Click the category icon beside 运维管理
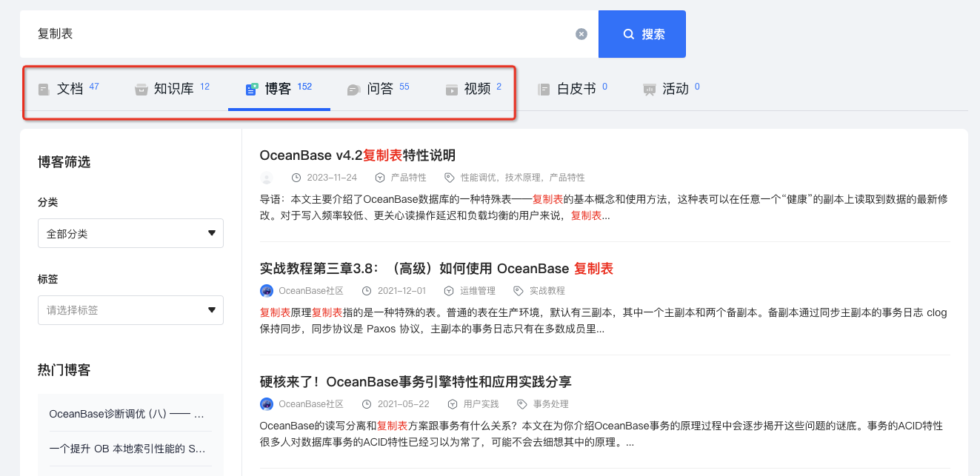This screenshot has width=980, height=476. click(449, 291)
